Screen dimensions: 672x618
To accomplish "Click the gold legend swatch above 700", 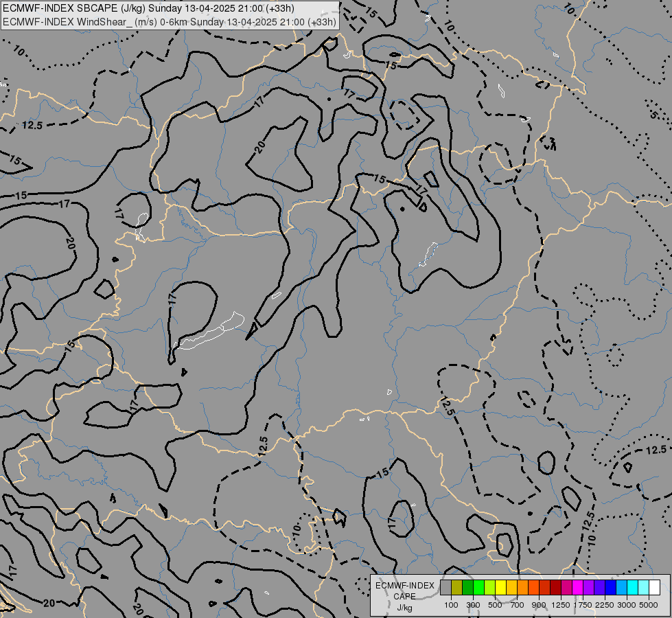I will (512, 588).
